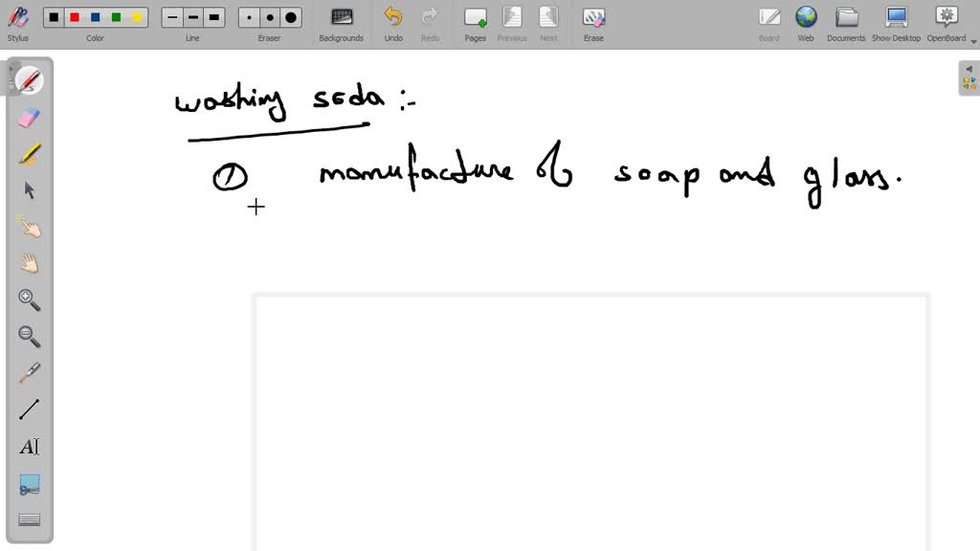The width and height of the screenshot is (980, 551).
Task: Select the zoom out magnifier tool
Action: click(30, 336)
